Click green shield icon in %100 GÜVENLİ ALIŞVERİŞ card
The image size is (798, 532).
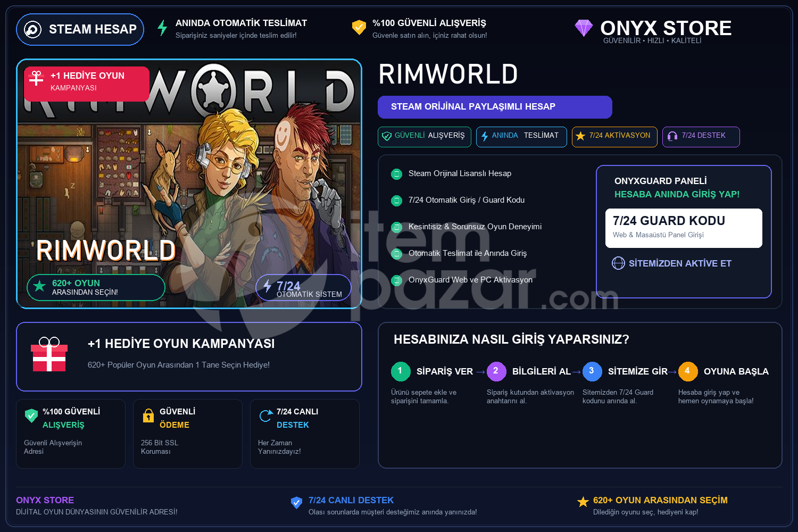[x=31, y=415]
